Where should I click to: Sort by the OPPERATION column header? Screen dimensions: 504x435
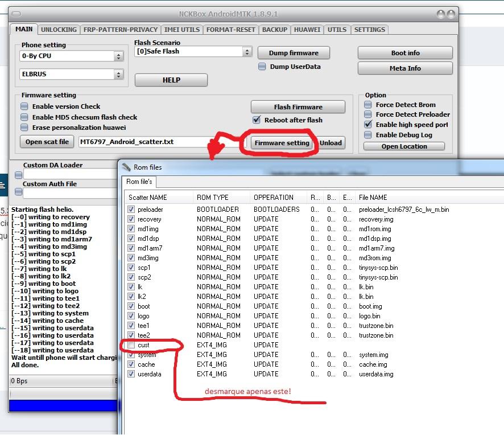coord(279,197)
